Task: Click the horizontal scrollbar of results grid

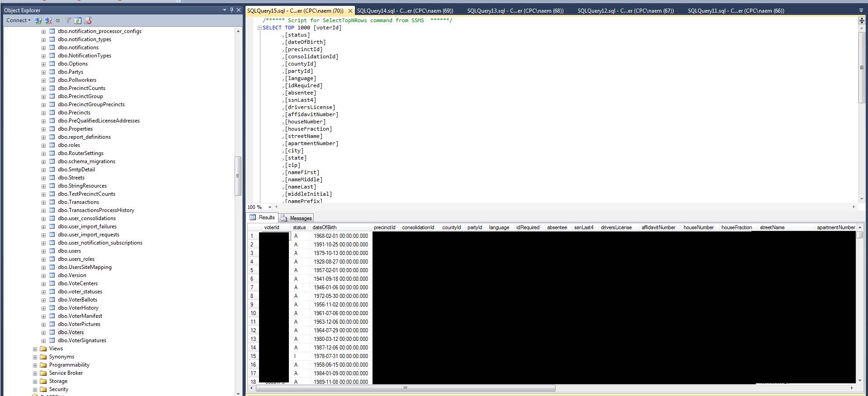Action: coord(405,388)
